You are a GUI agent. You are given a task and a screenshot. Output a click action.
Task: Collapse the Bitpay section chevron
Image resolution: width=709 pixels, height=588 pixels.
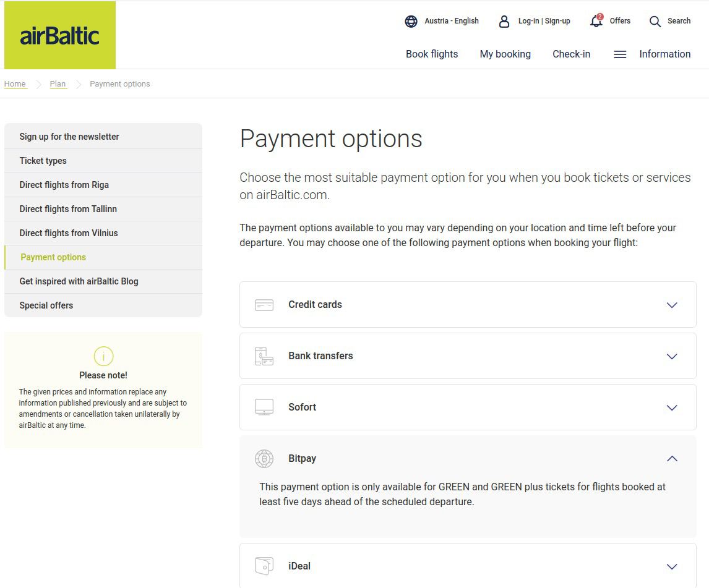coord(672,459)
